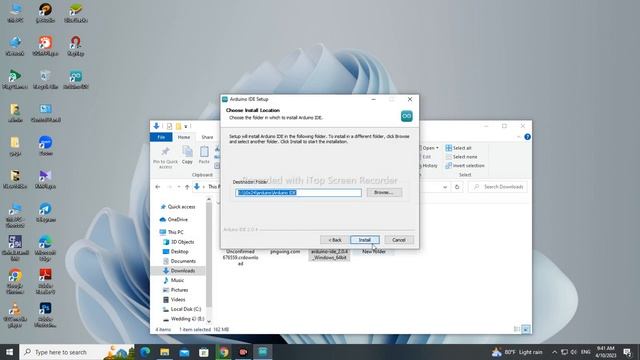This screenshot has height=360, width=640.
Task: Select the Unconfirmed crdownload file
Action: [x=240, y=257]
